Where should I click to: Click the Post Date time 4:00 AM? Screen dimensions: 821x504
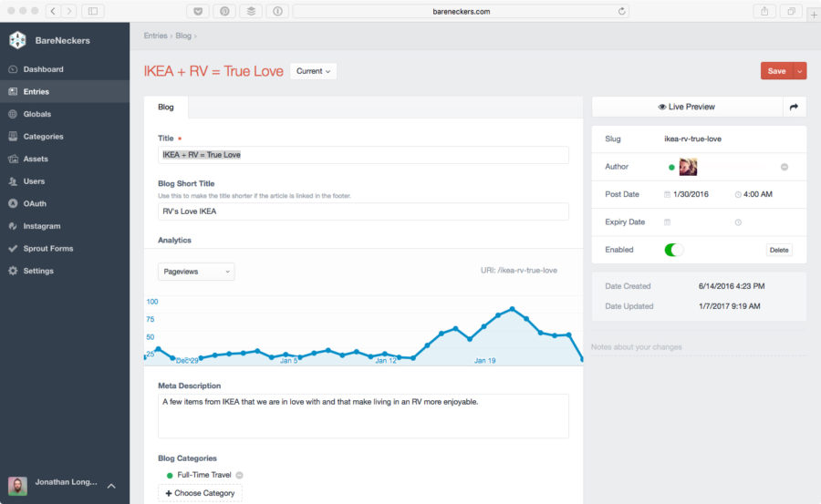coord(758,194)
